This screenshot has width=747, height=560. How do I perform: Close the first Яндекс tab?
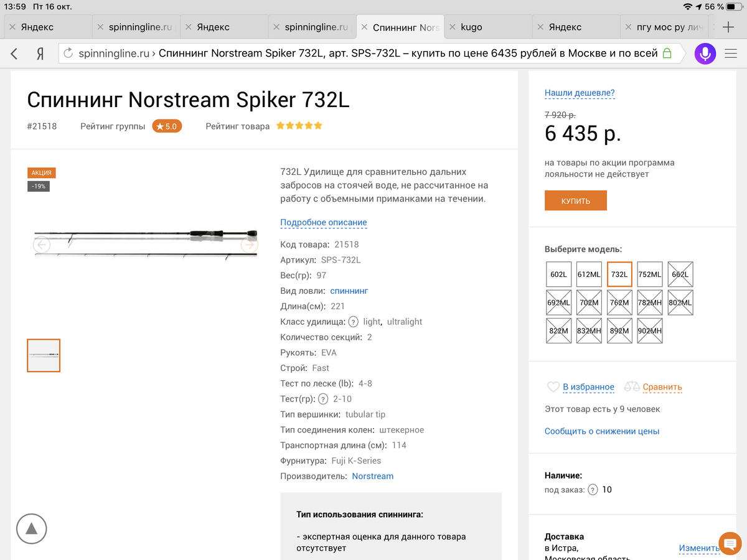(x=12, y=27)
